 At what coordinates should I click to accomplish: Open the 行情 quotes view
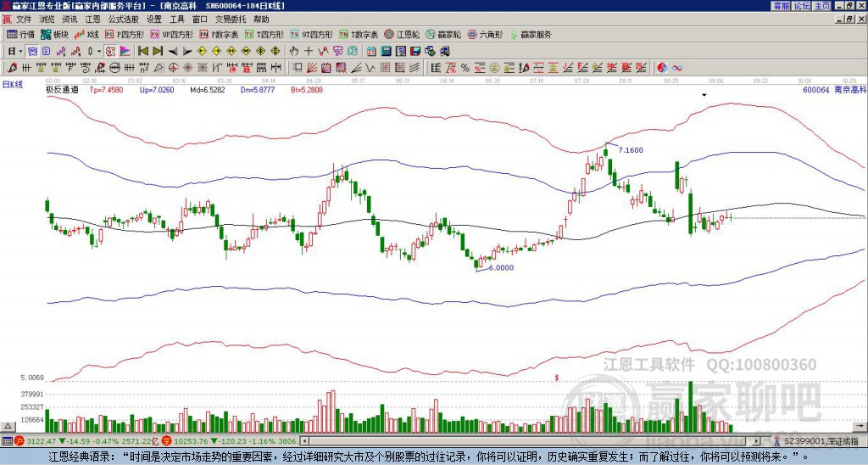(x=20, y=34)
